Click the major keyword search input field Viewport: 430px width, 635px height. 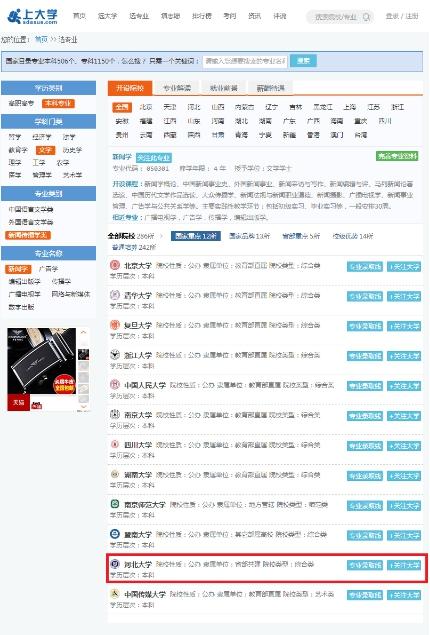(x=245, y=61)
